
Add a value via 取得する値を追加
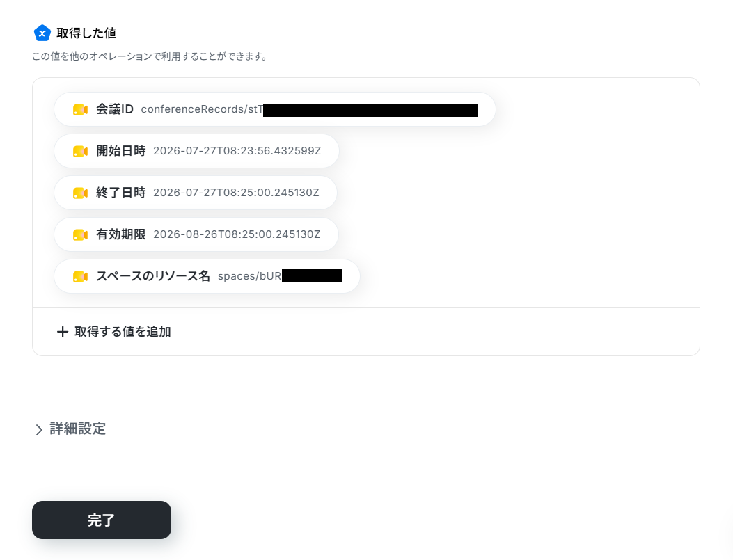[x=114, y=332]
